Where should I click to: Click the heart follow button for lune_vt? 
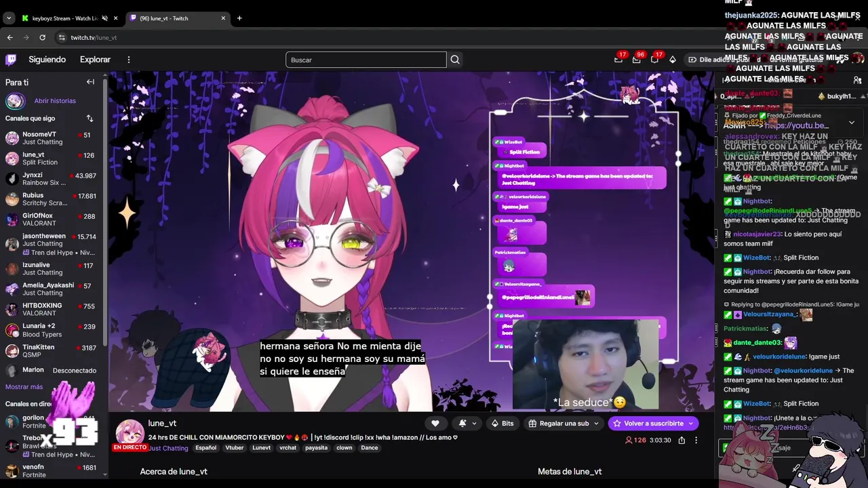click(x=435, y=423)
